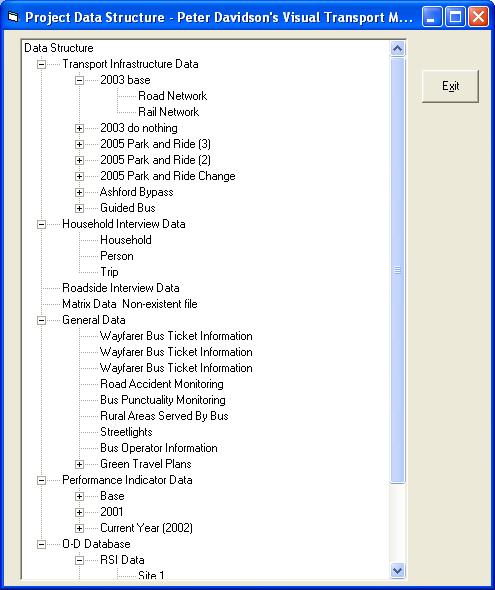
Task: Click the title bar application icon
Action: 13,17
